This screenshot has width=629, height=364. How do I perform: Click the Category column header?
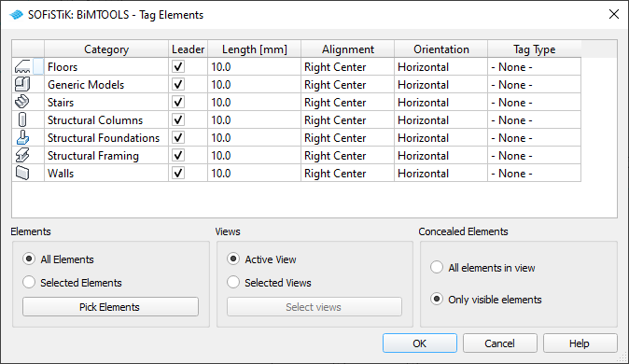click(106, 49)
